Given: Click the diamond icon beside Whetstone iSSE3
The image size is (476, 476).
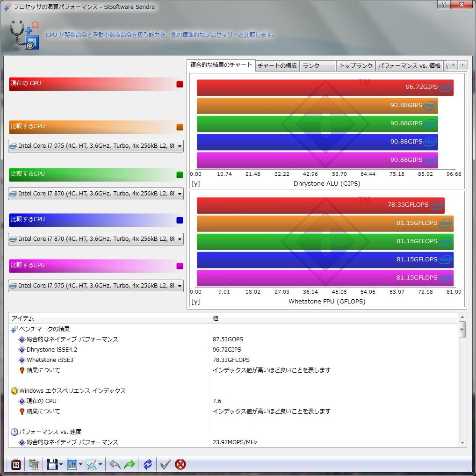Looking at the screenshot, I should pyautogui.click(x=22, y=360).
